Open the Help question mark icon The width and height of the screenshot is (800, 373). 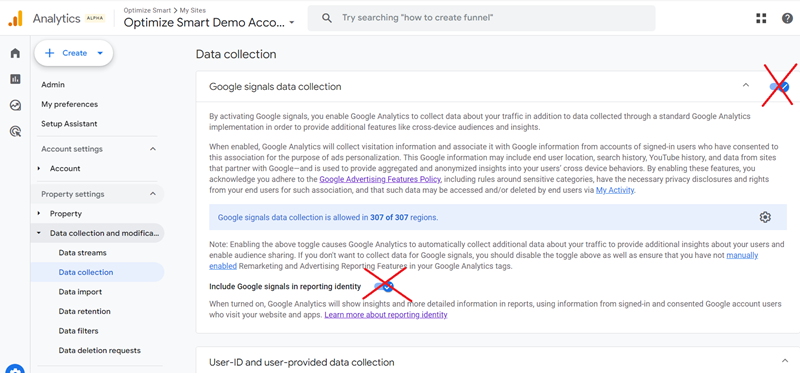click(787, 18)
